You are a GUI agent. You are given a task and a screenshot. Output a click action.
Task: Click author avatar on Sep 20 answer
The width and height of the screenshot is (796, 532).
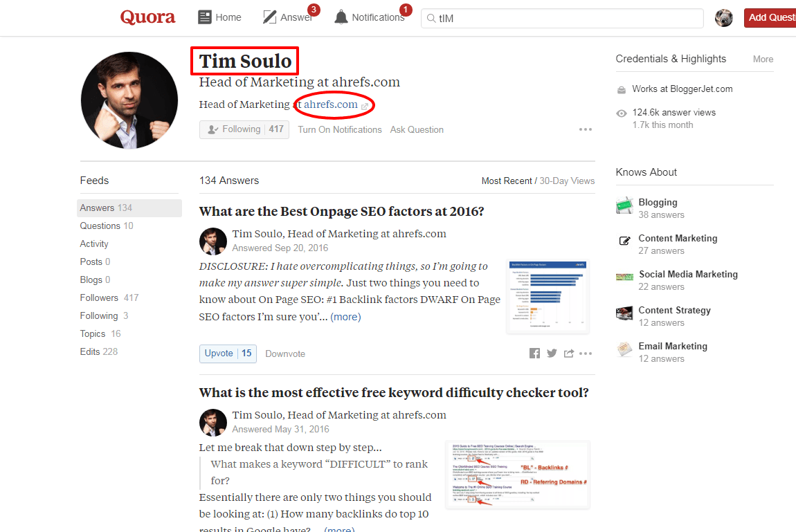pos(212,241)
